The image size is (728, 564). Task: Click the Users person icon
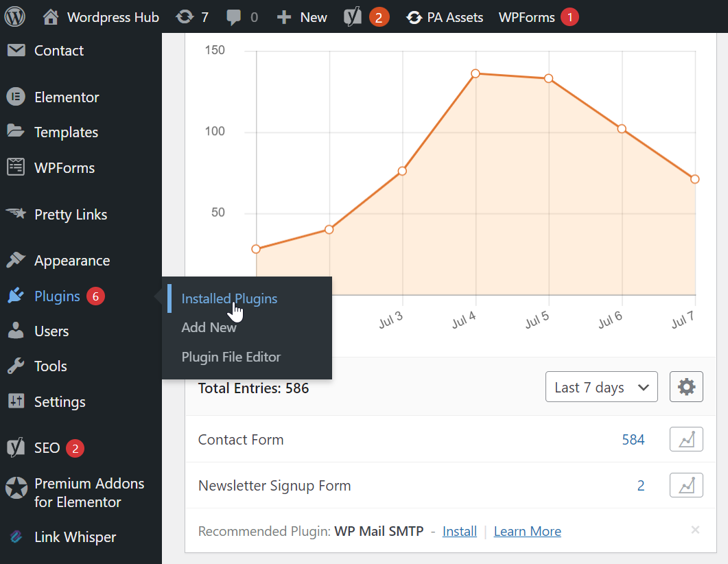(x=16, y=331)
